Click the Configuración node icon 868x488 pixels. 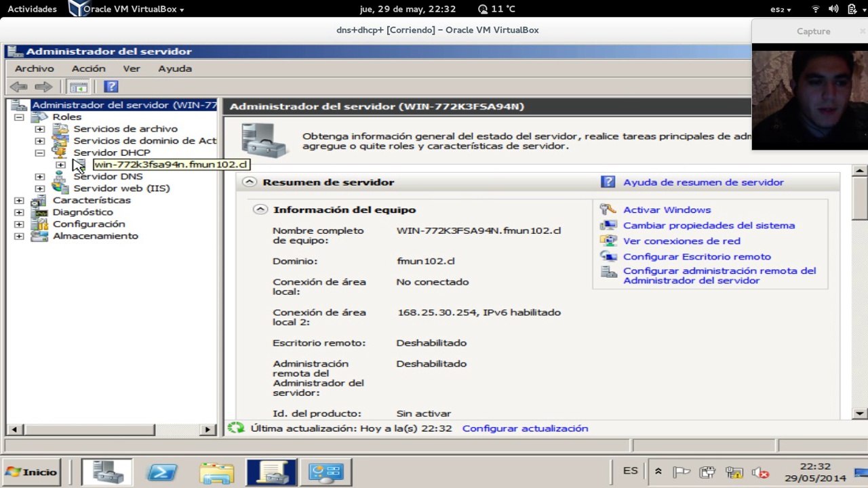[40, 224]
